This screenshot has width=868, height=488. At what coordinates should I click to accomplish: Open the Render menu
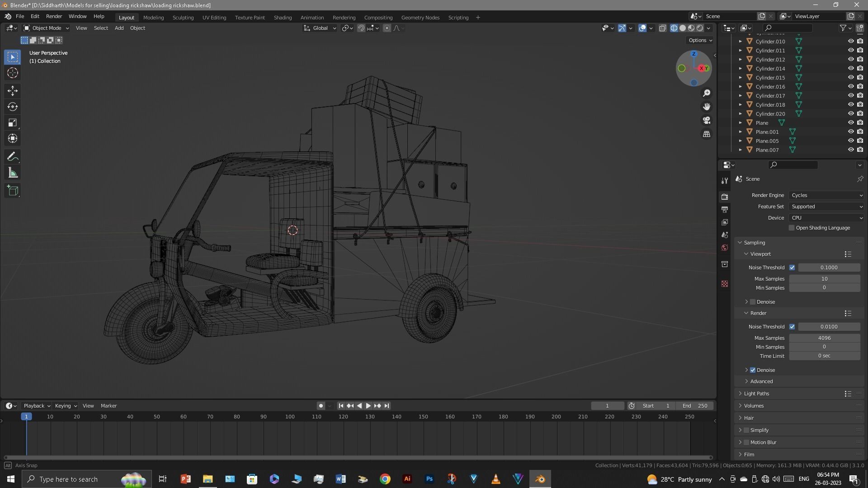point(54,16)
